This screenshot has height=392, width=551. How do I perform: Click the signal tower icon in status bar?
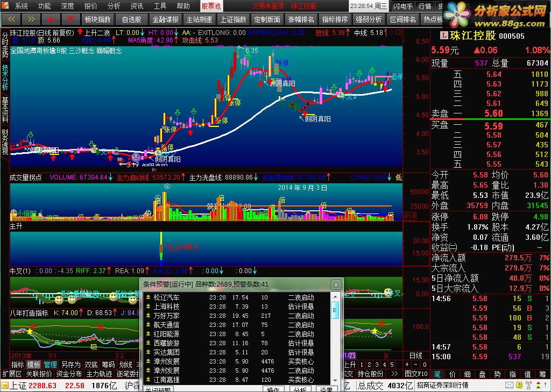point(528,386)
